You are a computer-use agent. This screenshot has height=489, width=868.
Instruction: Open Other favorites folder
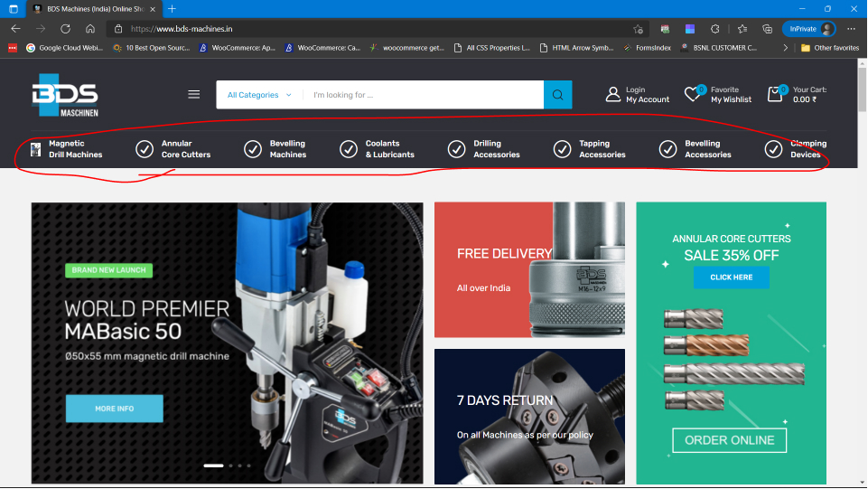pos(830,48)
